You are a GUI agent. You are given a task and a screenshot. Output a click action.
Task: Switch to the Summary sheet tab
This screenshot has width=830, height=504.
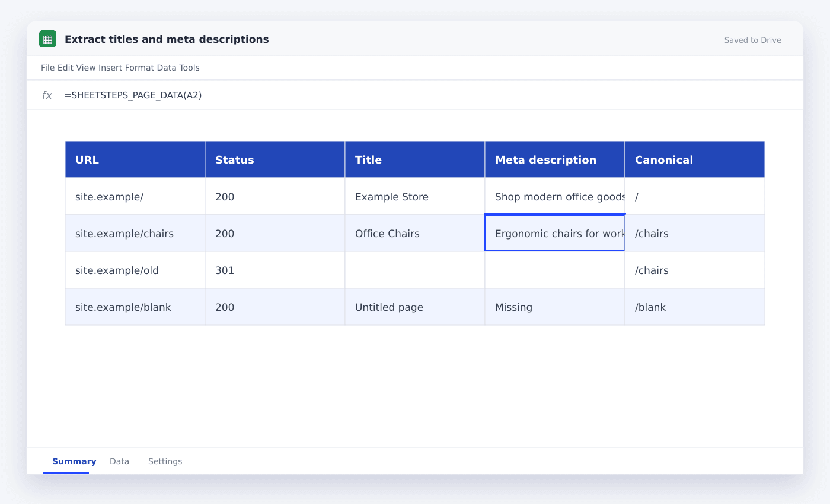click(74, 461)
